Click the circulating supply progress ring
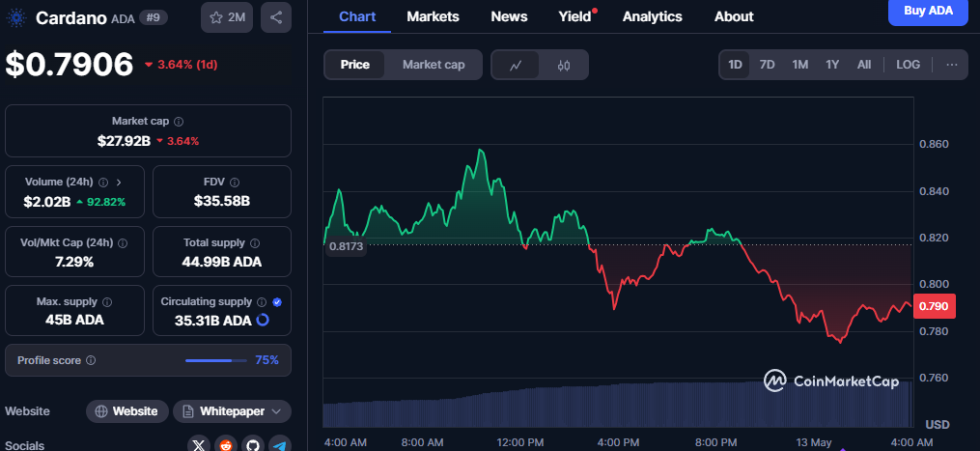The height and width of the screenshot is (451, 980). point(264,321)
